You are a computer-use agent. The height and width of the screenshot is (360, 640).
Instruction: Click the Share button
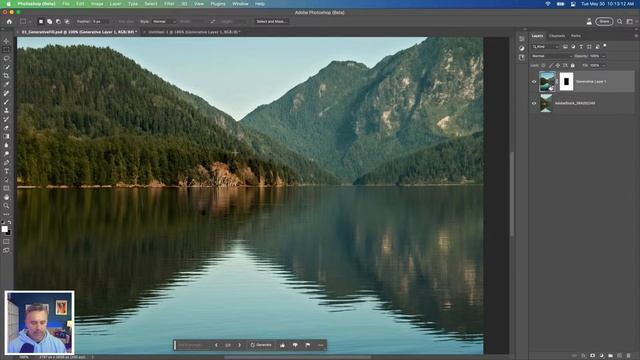(604, 22)
